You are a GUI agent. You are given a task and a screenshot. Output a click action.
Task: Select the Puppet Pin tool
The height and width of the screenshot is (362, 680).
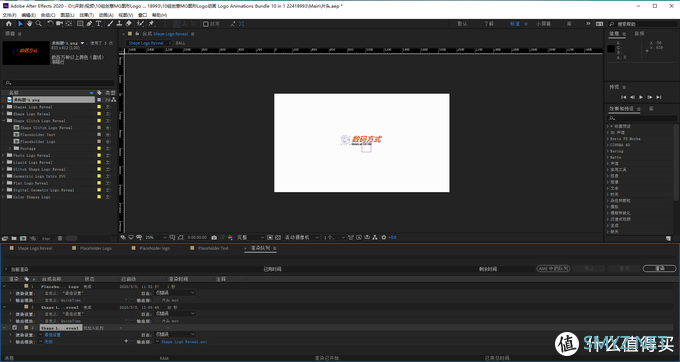(x=151, y=24)
